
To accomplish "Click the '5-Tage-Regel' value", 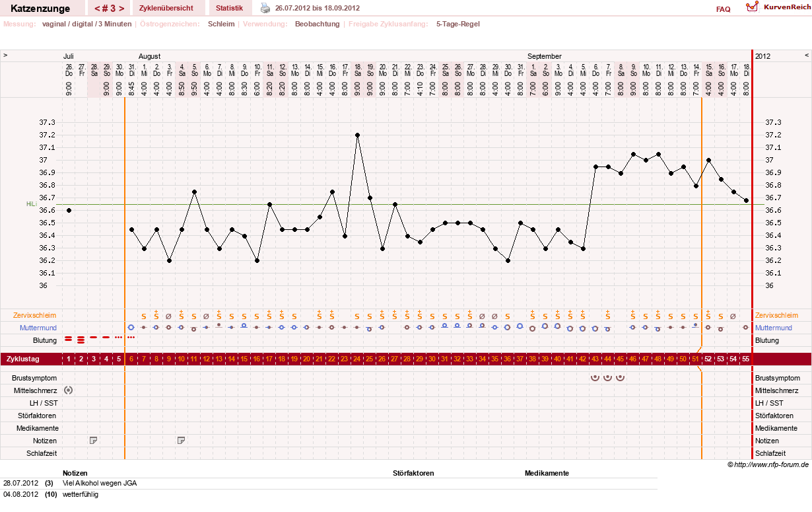I will point(458,24).
